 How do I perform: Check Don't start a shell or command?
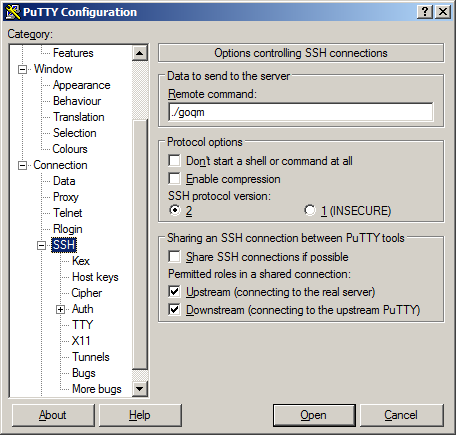point(175,160)
